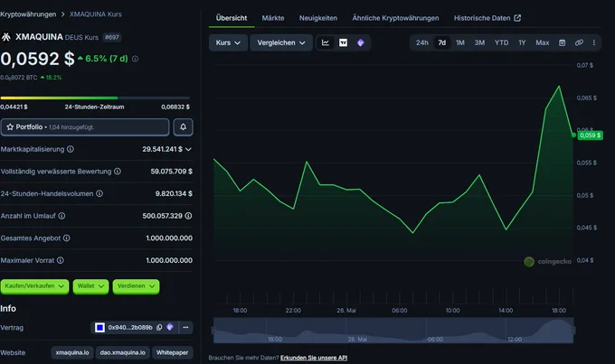This screenshot has height=364, width=615.
Task: Click Kryptowährungen breadcrumb link
Action: click(28, 14)
